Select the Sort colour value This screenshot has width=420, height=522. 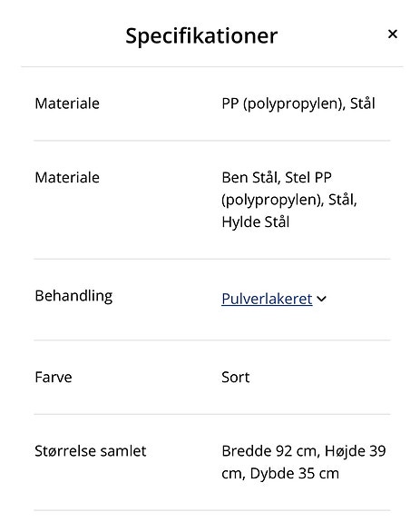click(x=236, y=378)
